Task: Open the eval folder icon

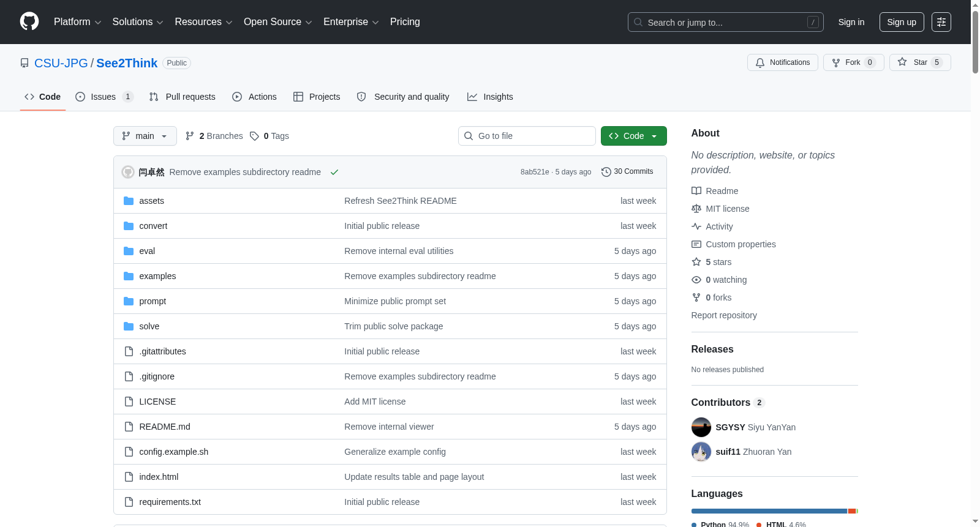Action: pos(129,251)
